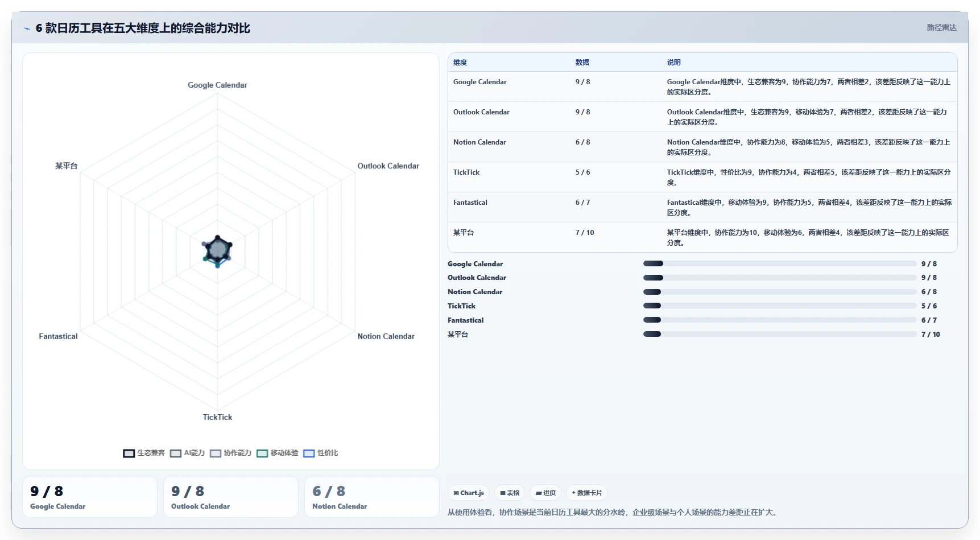The height and width of the screenshot is (540, 980).
Task: Open the Google Calendar 9 / 8 data card
Action: click(x=90, y=497)
